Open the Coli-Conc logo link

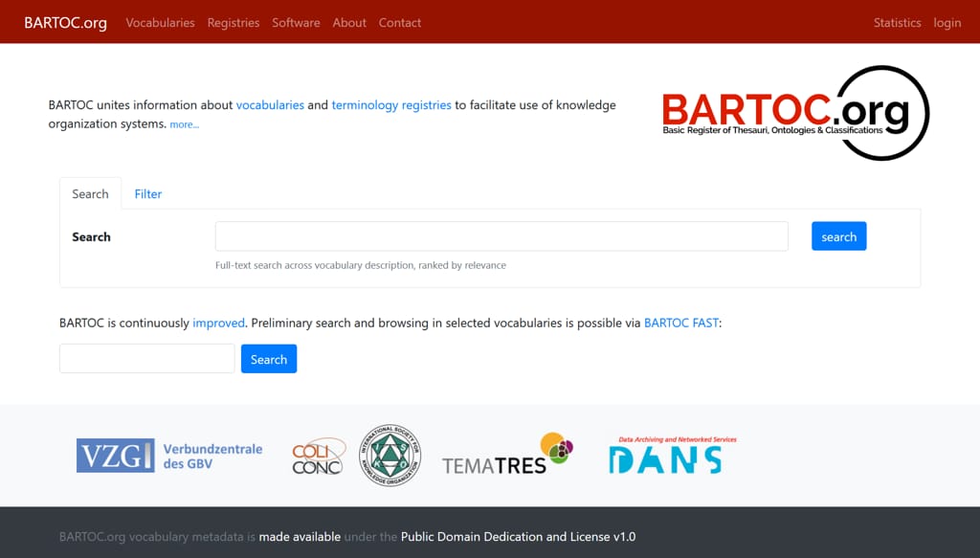pos(319,457)
